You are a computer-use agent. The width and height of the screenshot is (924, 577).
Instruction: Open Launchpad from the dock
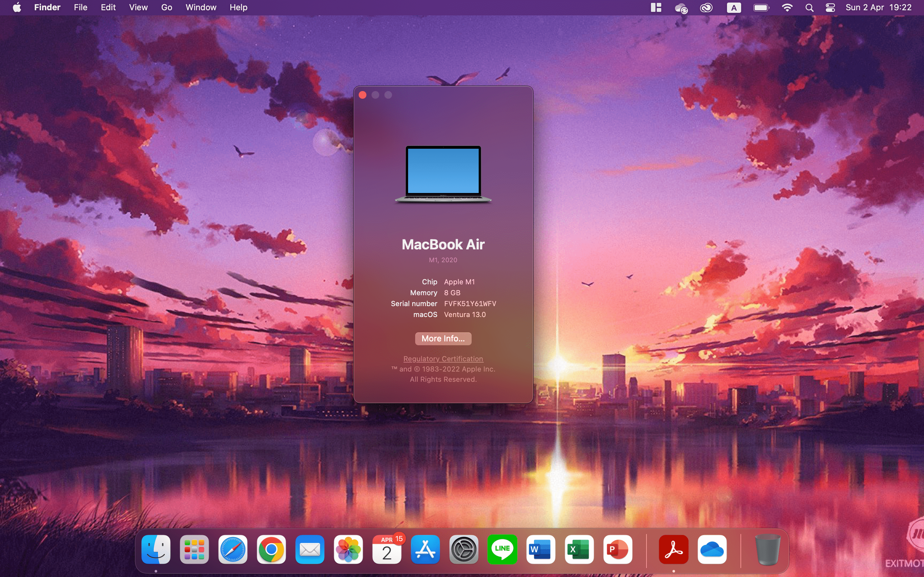click(194, 549)
